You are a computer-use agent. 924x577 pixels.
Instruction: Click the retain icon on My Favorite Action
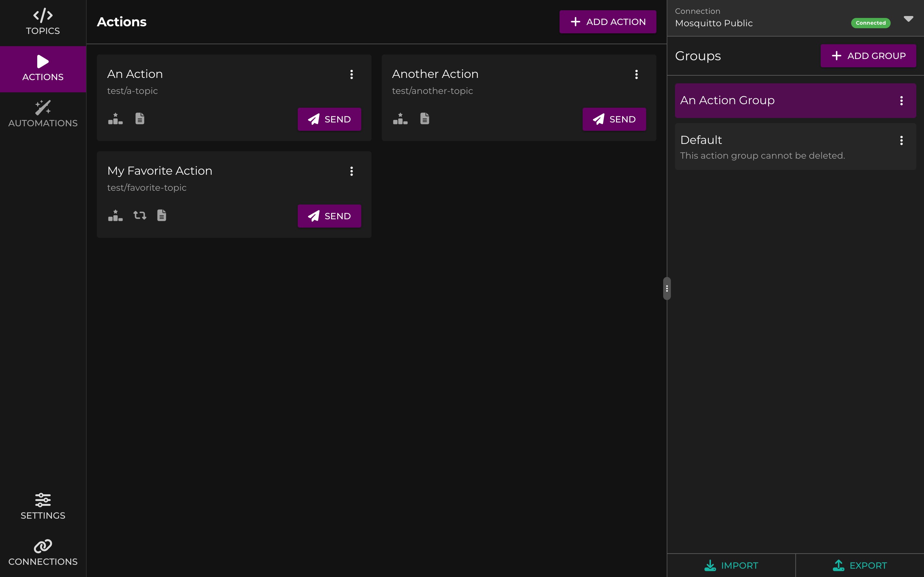pyautogui.click(x=140, y=215)
